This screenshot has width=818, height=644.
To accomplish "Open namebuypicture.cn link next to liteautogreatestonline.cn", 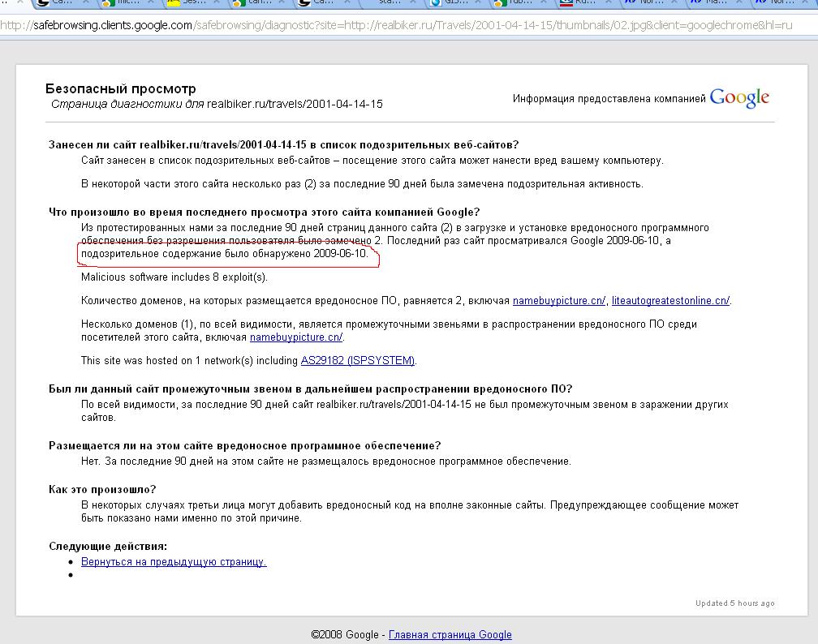I will click(x=558, y=301).
